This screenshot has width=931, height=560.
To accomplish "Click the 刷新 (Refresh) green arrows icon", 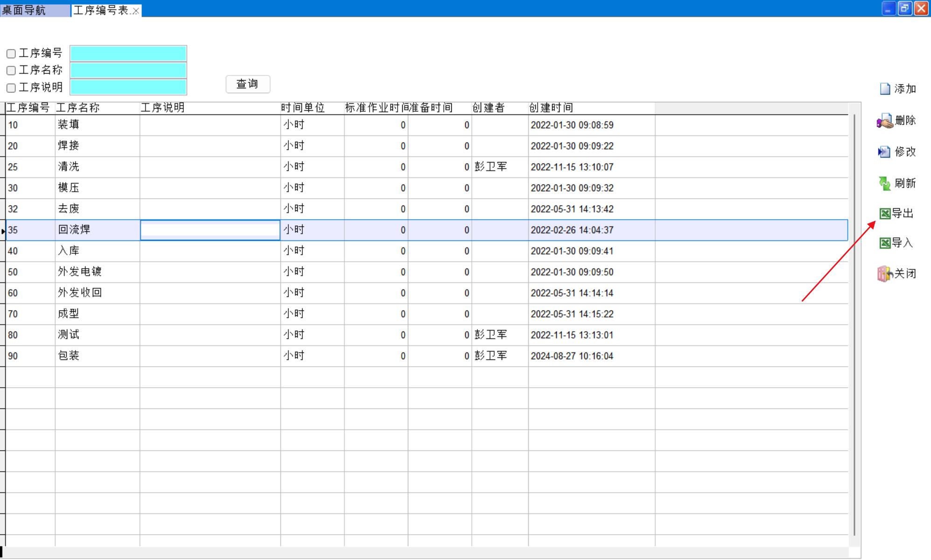I will click(884, 183).
